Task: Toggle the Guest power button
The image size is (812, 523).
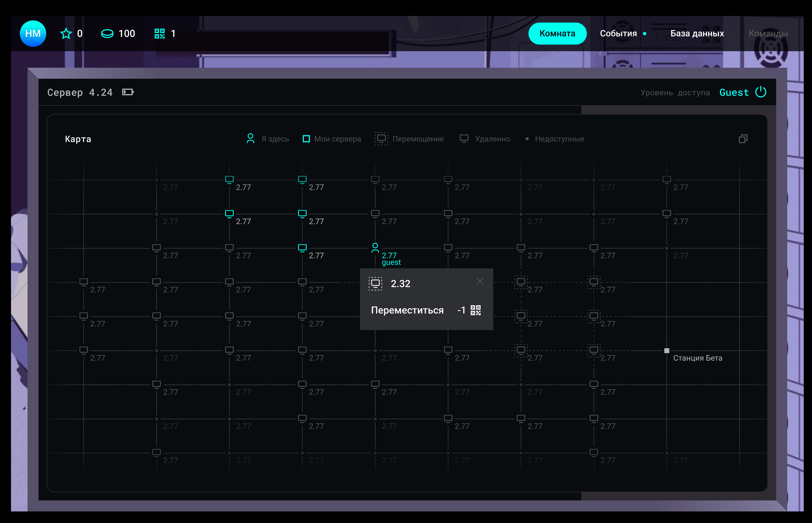Action: click(x=760, y=92)
